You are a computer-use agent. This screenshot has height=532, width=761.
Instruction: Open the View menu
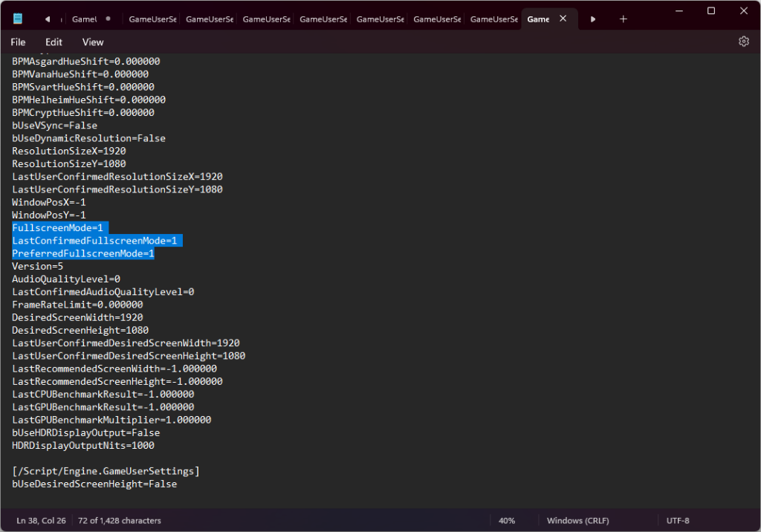[93, 42]
